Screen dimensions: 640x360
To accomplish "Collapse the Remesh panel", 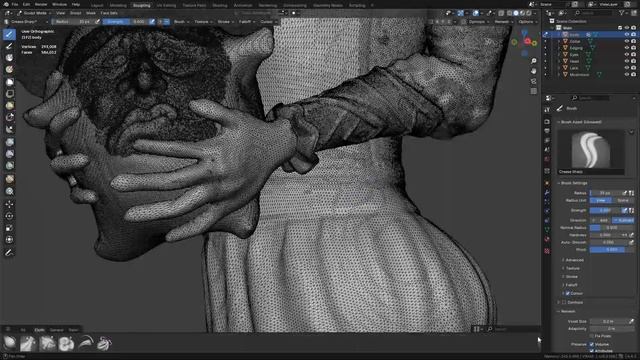I will point(567,311).
